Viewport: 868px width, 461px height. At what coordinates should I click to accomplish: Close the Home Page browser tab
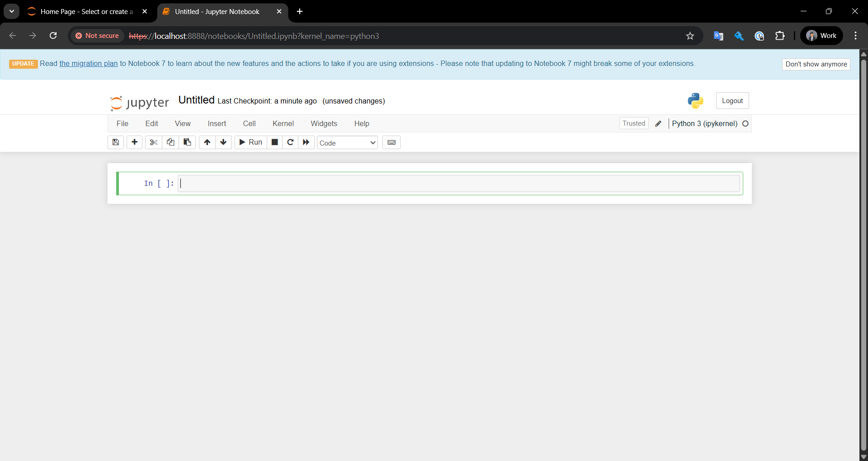tap(145, 12)
